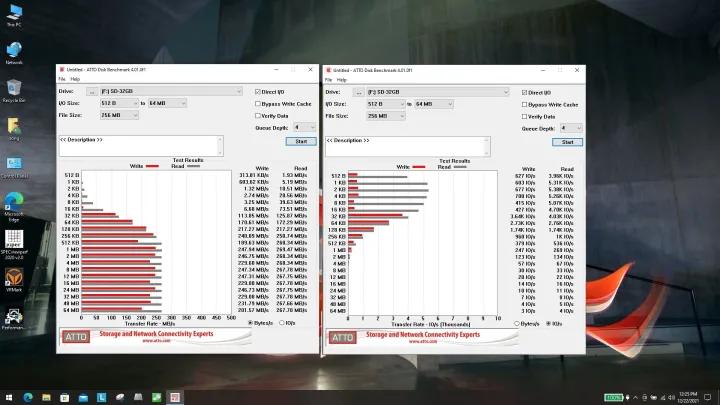
Task: Open File Explorer from the taskbar
Action: click(x=46, y=397)
